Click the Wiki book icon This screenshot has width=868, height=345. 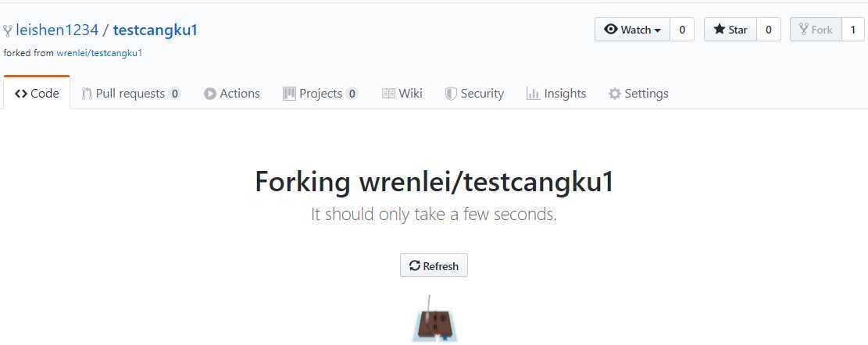click(x=388, y=94)
